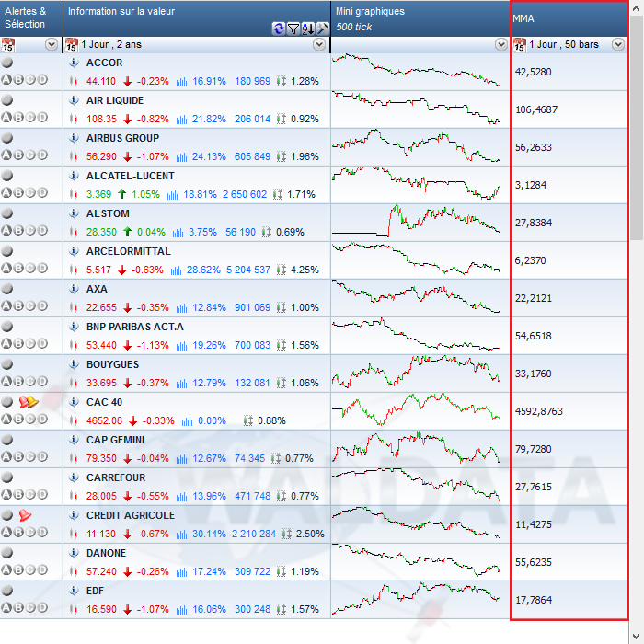This screenshot has height=644, width=644.
Task: Click the volatility range icon for CARREFOUR
Action: pyautogui.click(x=282, y=496)
